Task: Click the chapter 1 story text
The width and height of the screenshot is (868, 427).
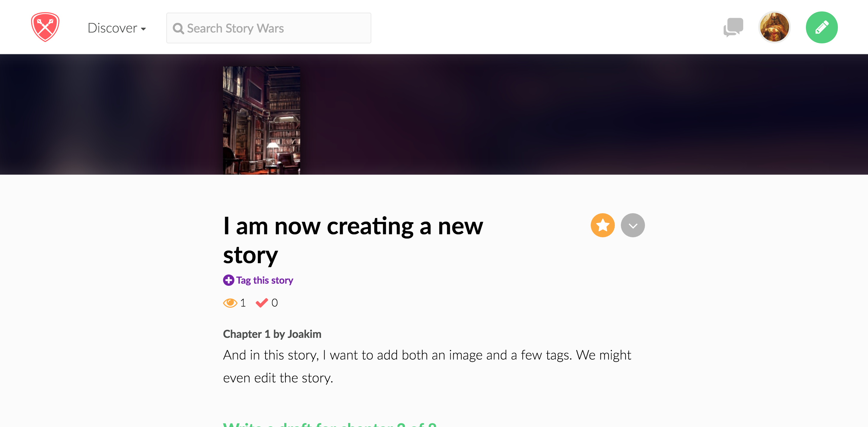Action: click(x=427, y=366)
